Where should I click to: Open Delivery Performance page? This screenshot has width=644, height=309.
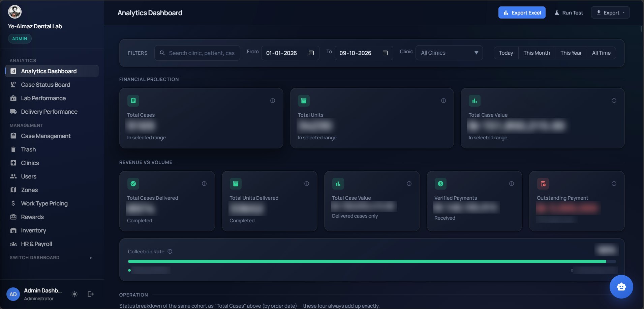pyautogui.click(x=52, y=112)
